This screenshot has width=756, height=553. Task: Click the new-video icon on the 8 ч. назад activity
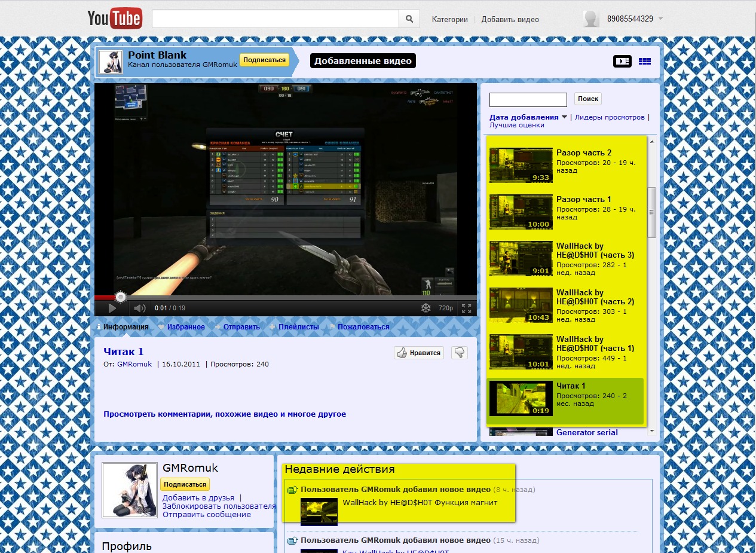click(x=292, y=490)
